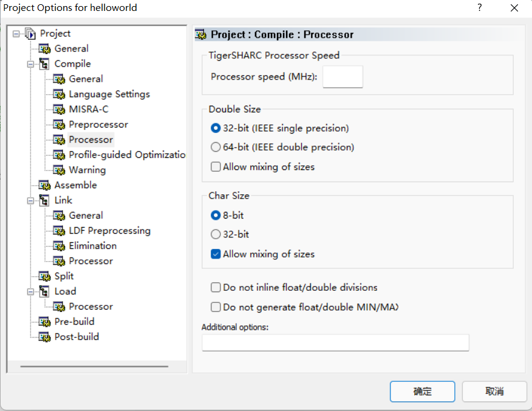Open the Language Settings page
This screenshot has width=532, height=411.
pos(109,94)
